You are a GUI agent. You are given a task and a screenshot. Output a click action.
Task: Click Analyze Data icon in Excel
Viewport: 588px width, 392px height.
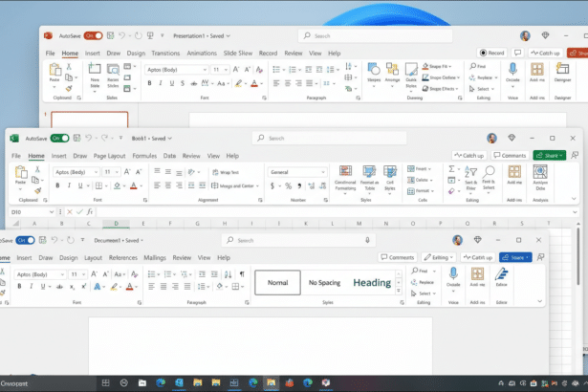[x=540, y=172]
